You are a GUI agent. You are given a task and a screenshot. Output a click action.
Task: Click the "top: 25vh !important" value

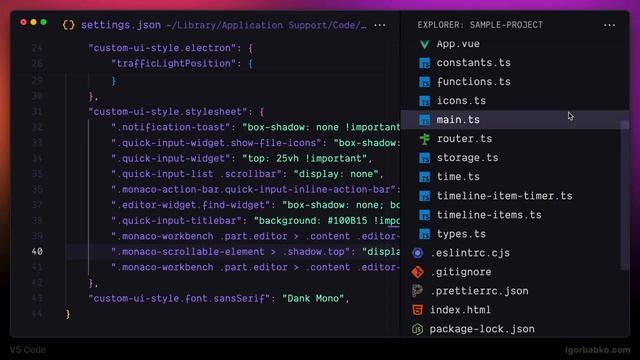tap(305, 158)
